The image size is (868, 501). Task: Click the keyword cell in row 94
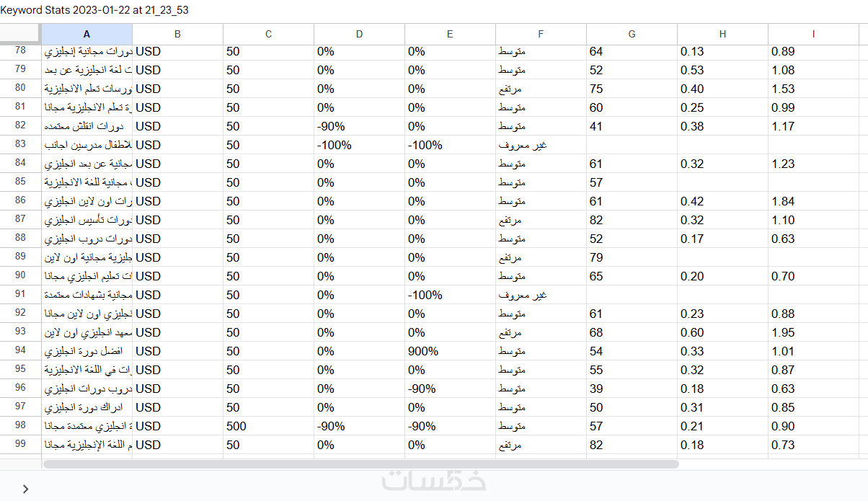(87, 351)
